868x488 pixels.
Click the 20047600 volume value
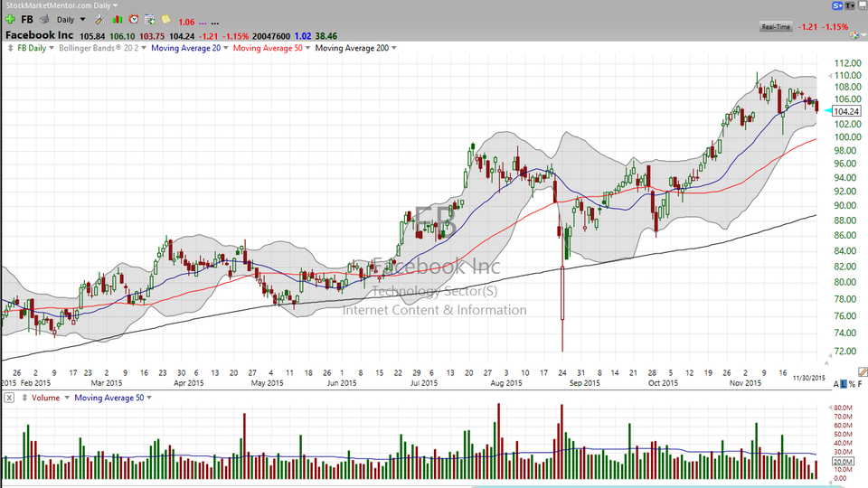tap(271, 36)
